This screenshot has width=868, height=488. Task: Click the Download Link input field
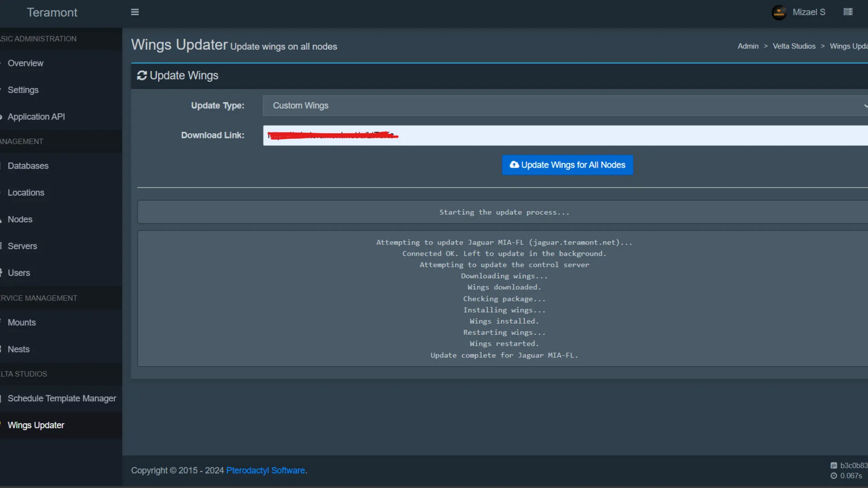click(565, 136)
